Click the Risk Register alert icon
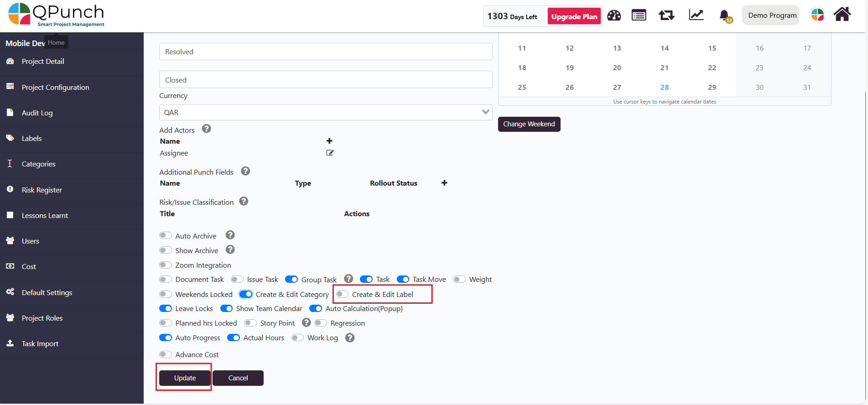 click(10, 189)
